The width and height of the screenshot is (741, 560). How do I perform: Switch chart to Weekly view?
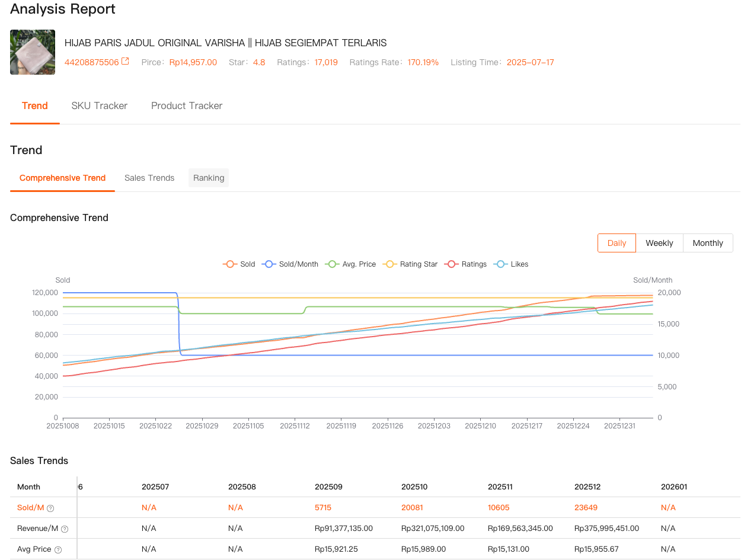(659, 243)
